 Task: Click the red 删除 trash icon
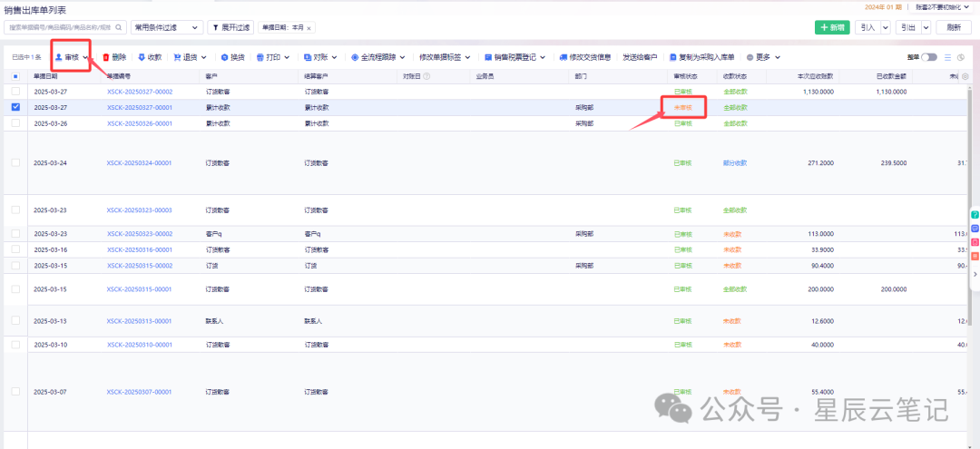click(x=106, y=57)
